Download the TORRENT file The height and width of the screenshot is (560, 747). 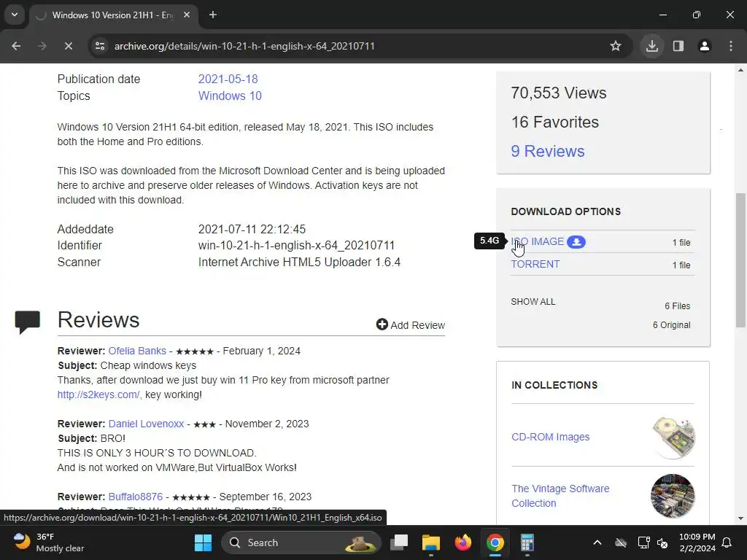[535, 264]
